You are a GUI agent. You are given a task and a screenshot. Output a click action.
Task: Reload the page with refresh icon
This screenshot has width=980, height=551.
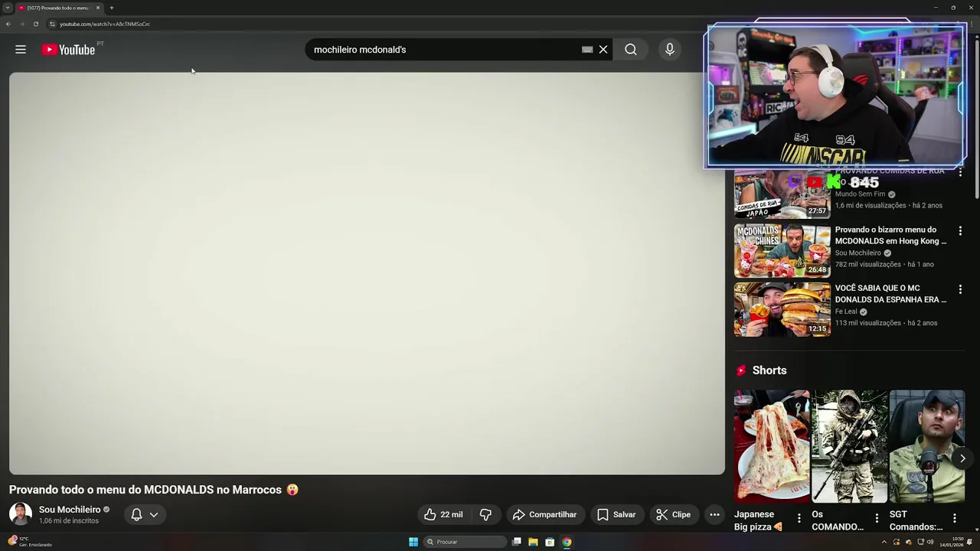pyautogui.click(x=35, y=24)
